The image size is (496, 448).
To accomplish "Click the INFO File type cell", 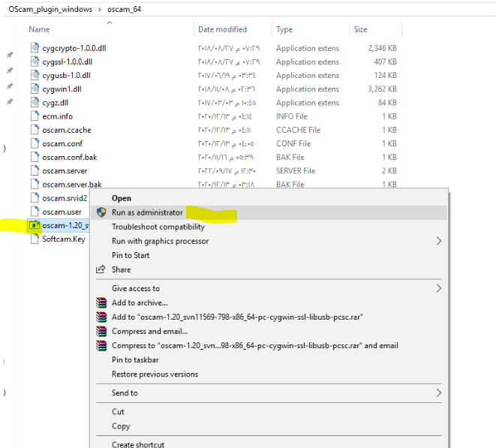I will [291, 116].
